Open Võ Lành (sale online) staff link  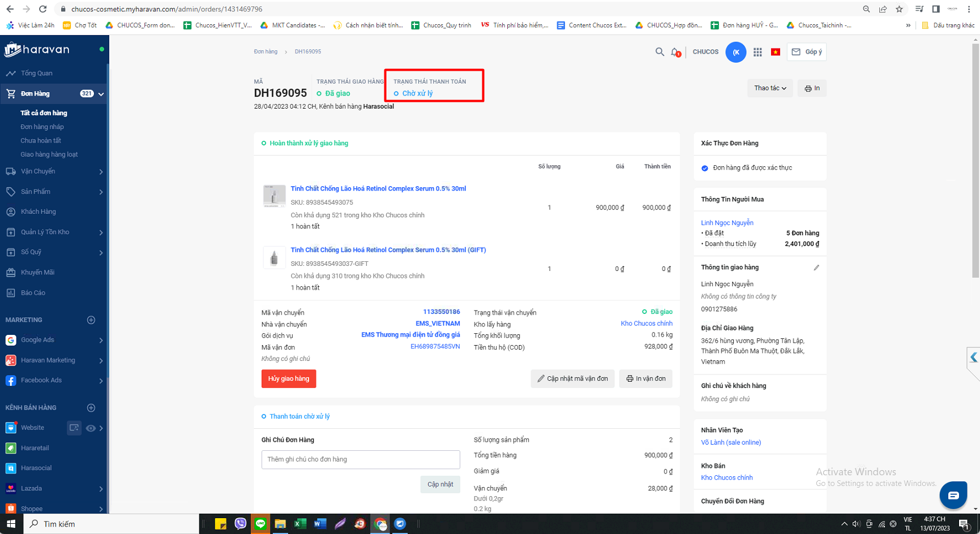[731, 443]
